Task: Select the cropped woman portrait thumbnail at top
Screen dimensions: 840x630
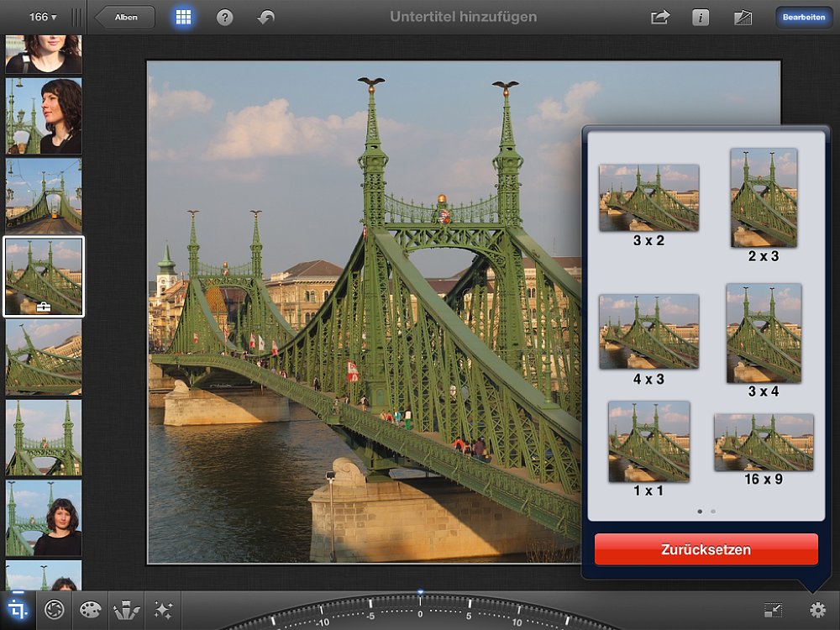Action: (44, 54)
